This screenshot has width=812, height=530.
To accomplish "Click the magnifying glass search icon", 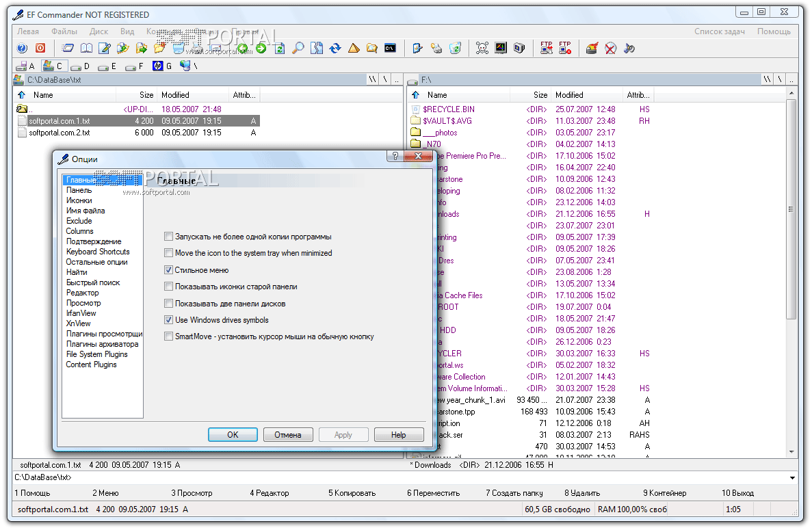I will pyautogui.click(x=298, y=48).
